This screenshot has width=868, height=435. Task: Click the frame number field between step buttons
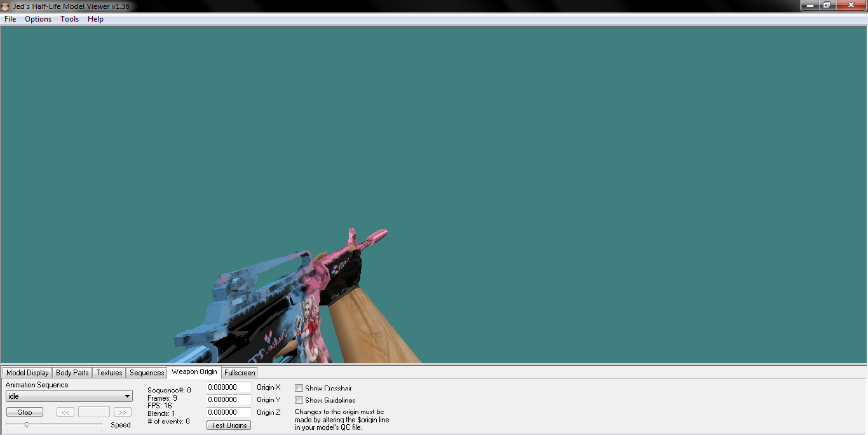point(94,412)
